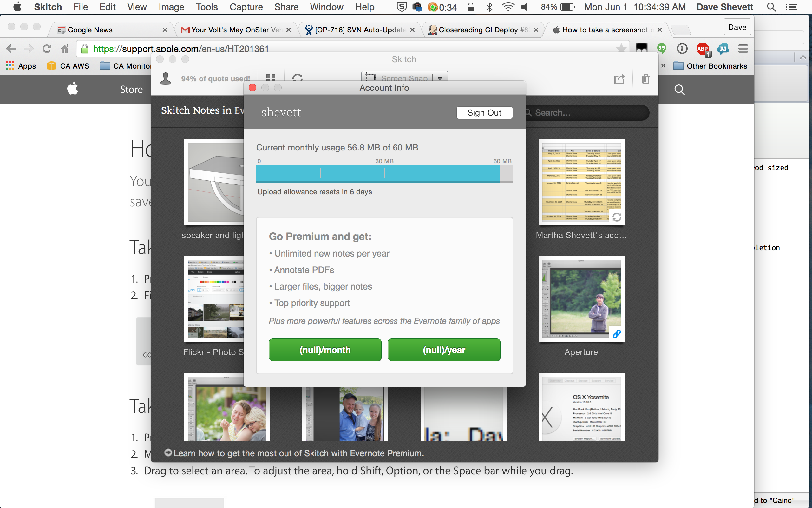Click the Sign Out button
Image resolution: width=812 pixels, height=508 pixels.
click(x=484, y=112)
